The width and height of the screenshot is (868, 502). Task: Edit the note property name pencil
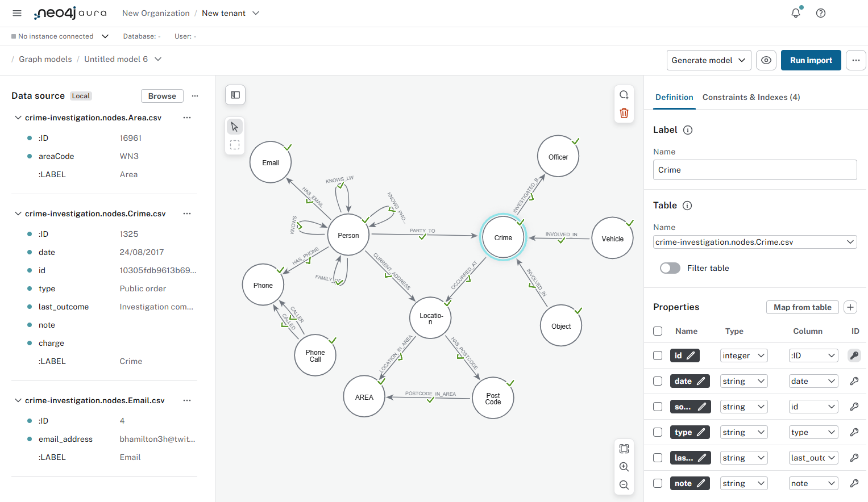click(701, 483)
